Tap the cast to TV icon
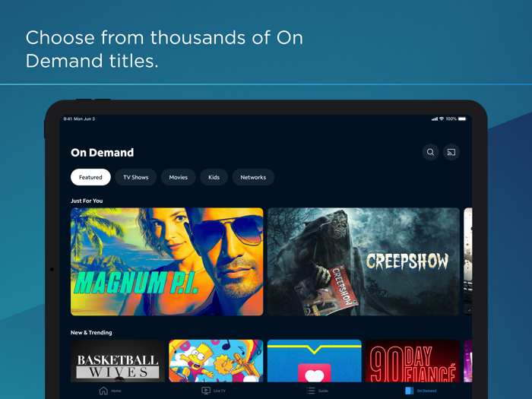 click(x=451, y=152)
